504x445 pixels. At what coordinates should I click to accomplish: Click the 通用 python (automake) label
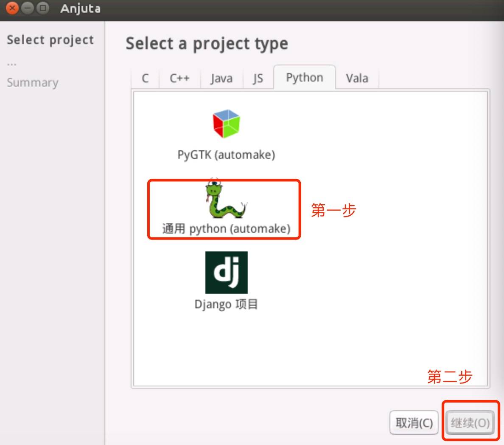click(226, 229)
